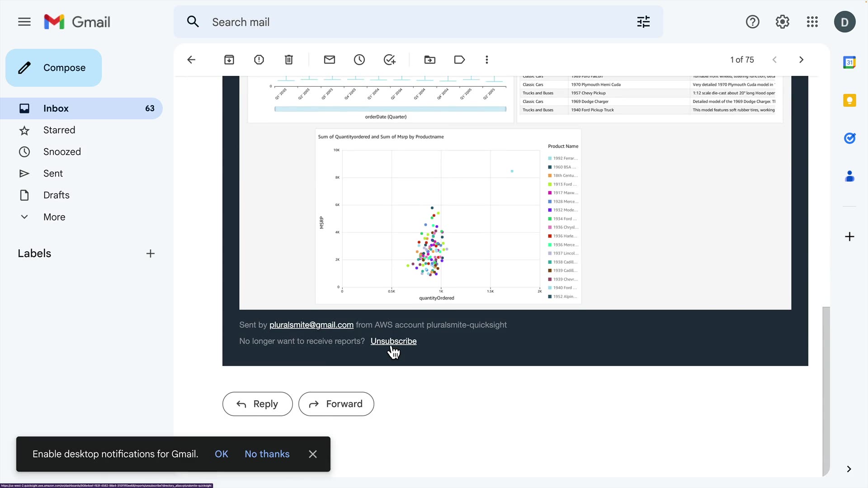Add to Tasks toolbar icon
This screenshot has height=488, width=868.
pos(389,60)
